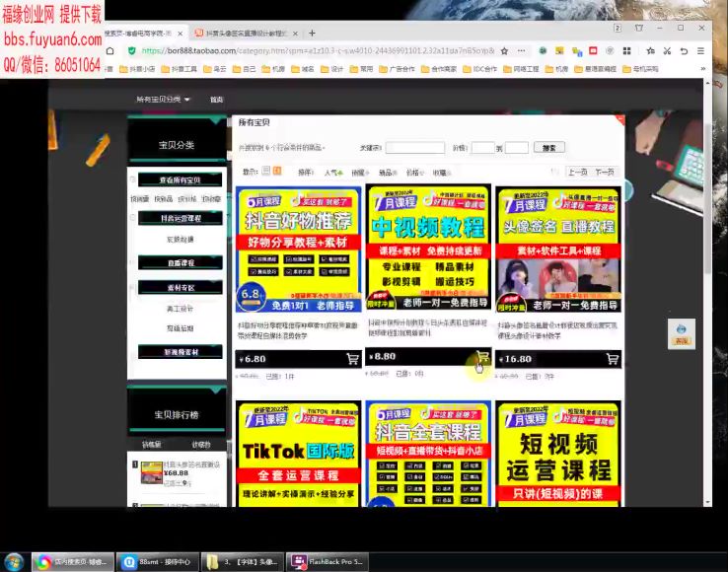Screen dimensions: 728x572
Task: Open the 抖音运营课程 category
Action: 181,218
